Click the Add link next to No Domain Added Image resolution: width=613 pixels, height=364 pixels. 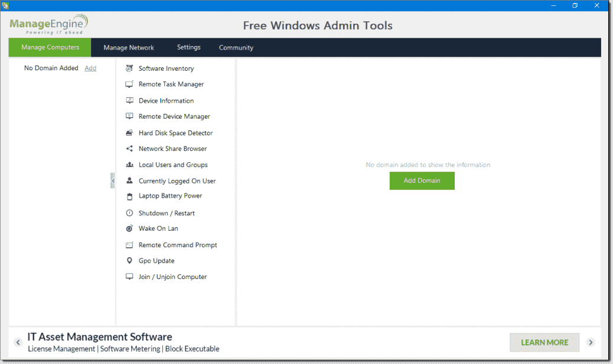coord(90,68)
